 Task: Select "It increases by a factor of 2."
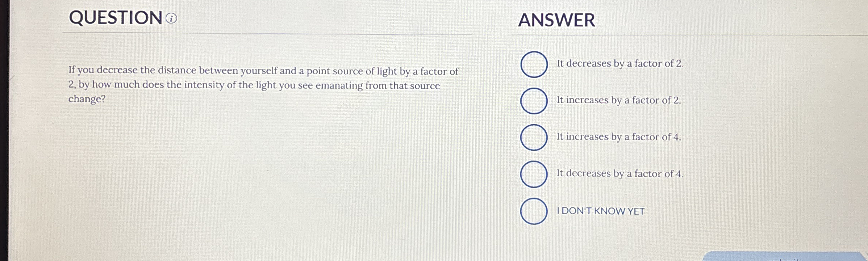[x=534, y=101]
